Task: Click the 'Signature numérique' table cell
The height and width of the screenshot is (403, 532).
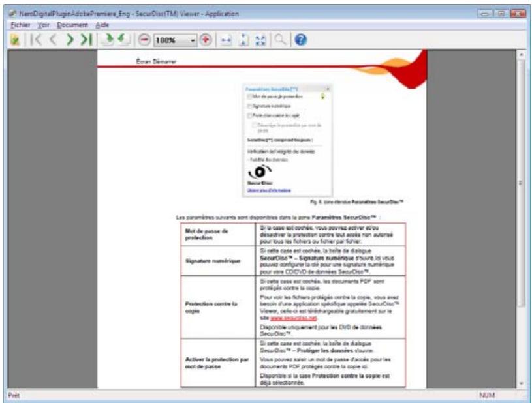Action: [218, 261]
